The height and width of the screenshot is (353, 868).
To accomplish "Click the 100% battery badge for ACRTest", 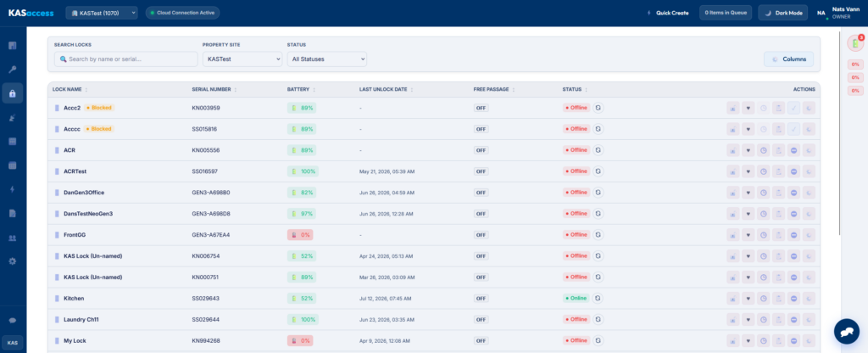I will click(303, 171).
